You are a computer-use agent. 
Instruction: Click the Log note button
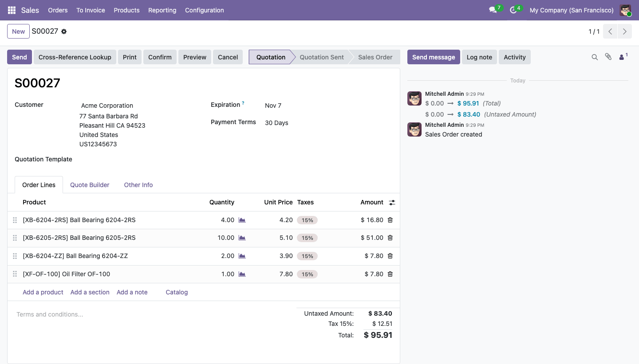click(x=479, y=57)
